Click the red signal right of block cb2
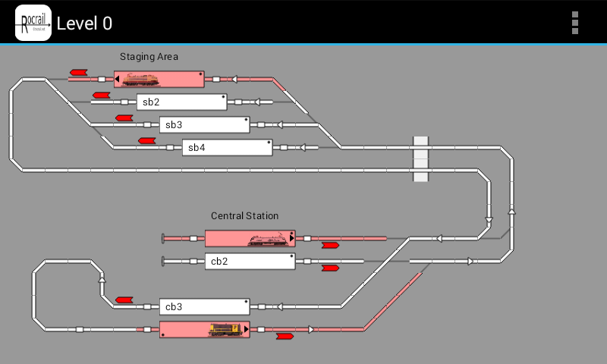This screenshot has height=364, width=607. pyautogui.click(x=330, y=268)
